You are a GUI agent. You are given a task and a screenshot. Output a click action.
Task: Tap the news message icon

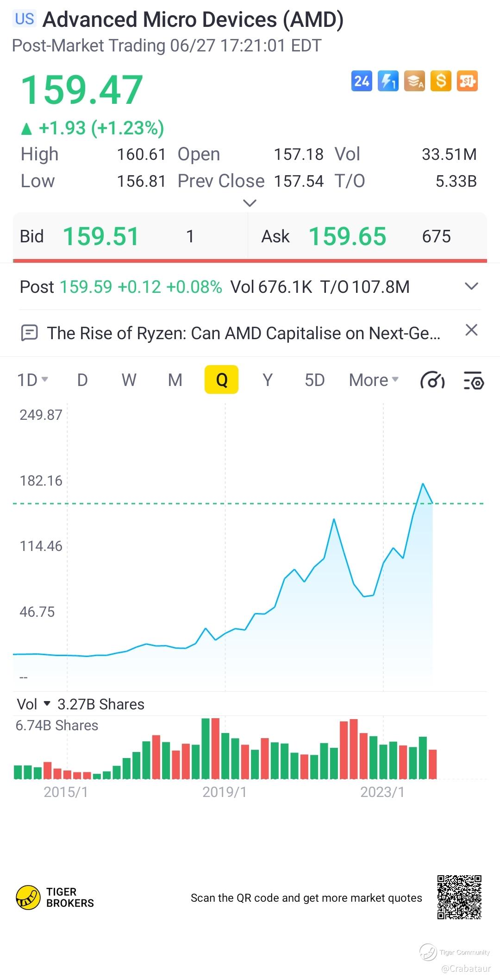click(30, 333)
